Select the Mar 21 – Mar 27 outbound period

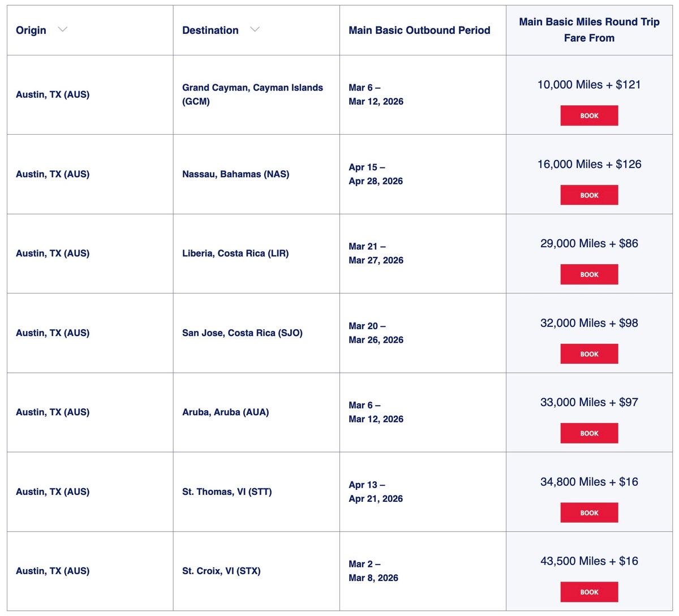tap(376, 253)
